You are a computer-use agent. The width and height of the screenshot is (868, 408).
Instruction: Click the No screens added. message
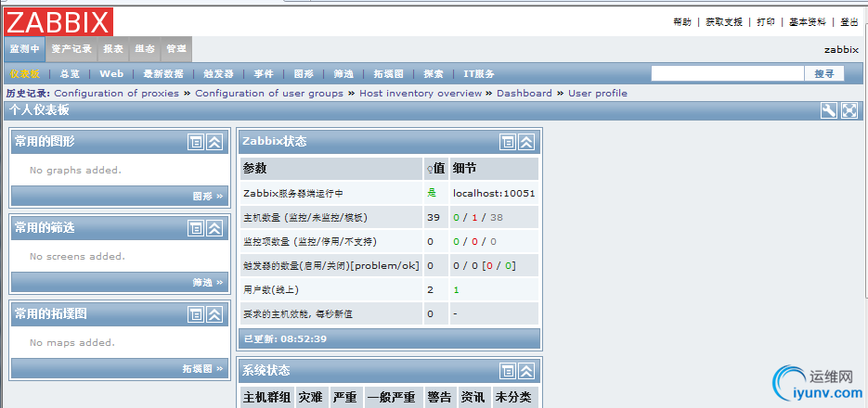[77, 257]
